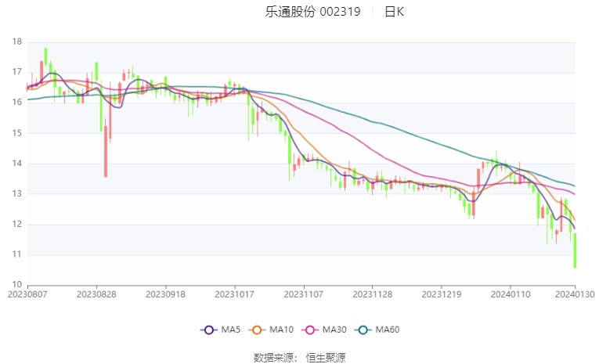This screenshot has height=364, width=599.
Task: Click the 10 price label on the y-axis
Action: [x=16, y=285]
